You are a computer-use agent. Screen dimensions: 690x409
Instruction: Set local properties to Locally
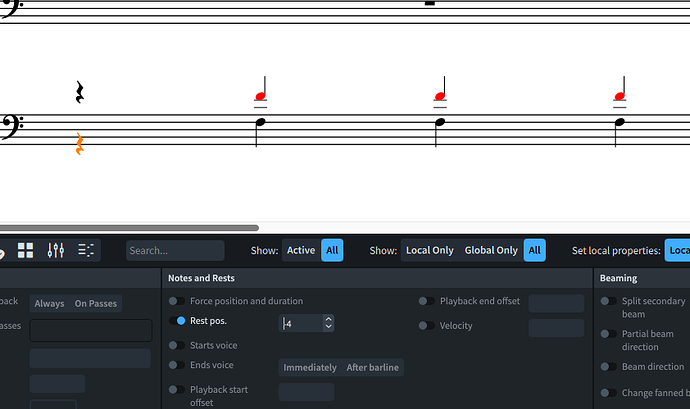(678, 250)
